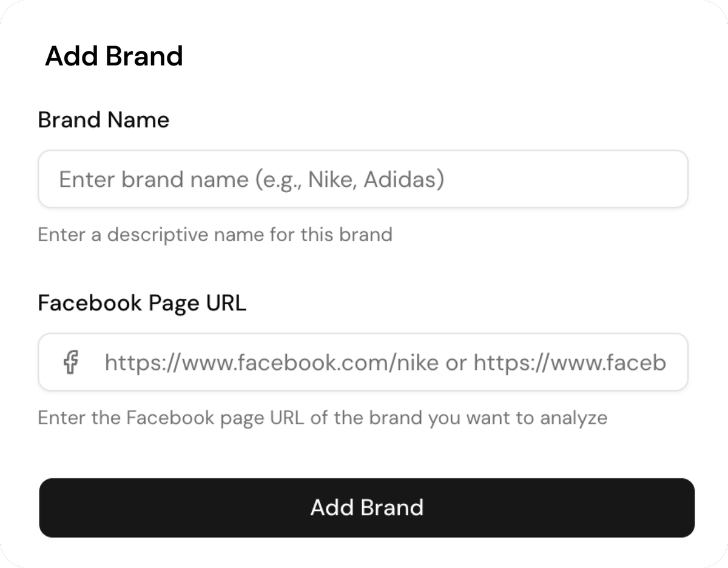Submit the form with Add Brand
Viewport: 728px width, 568px height.
[366, 507]
